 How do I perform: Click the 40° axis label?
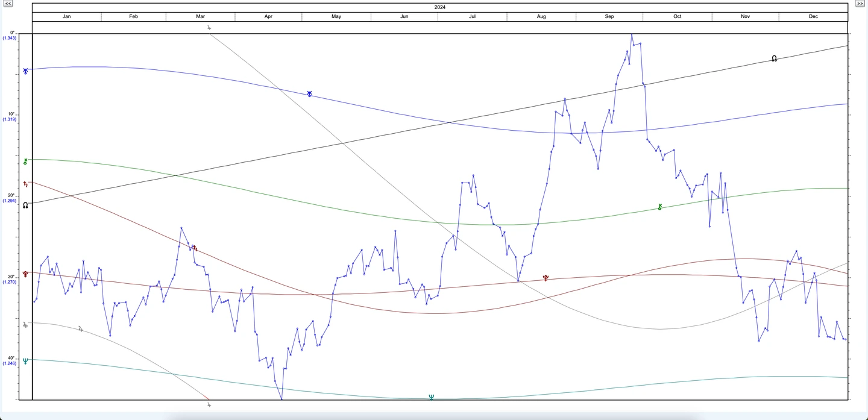coord(11,359)
